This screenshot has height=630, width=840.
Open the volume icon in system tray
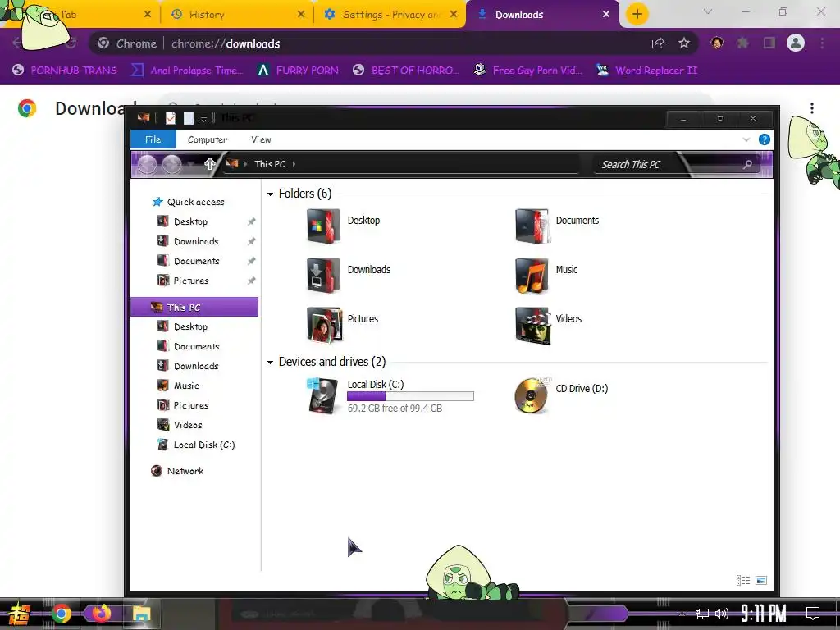point(722,614)
